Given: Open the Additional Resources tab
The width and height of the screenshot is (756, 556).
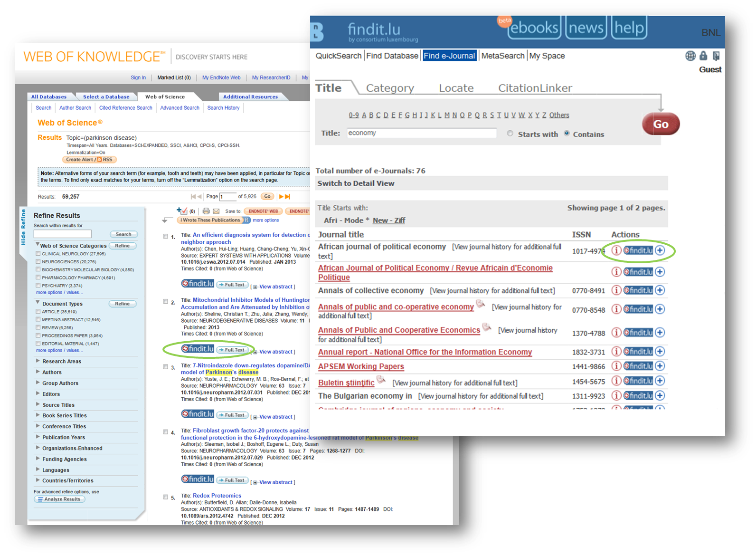Looking at the screenshot, I should (x=251, y=96).
